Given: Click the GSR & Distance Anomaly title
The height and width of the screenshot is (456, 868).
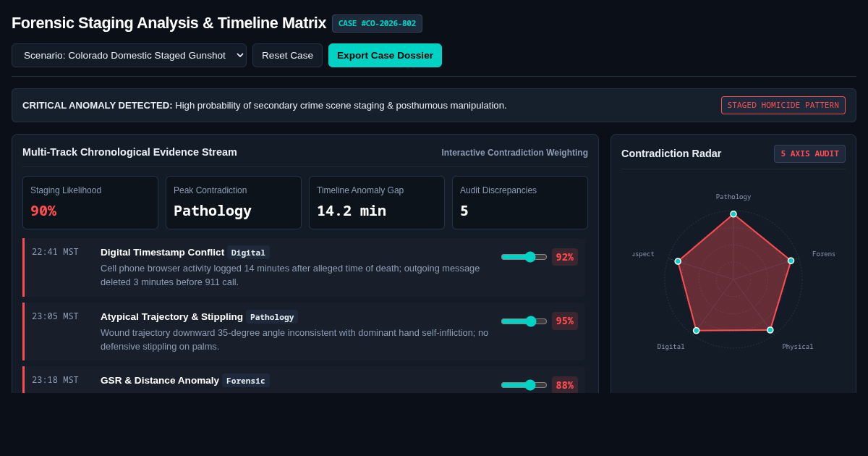Looking at the screenshot, I should click(160, 381).
